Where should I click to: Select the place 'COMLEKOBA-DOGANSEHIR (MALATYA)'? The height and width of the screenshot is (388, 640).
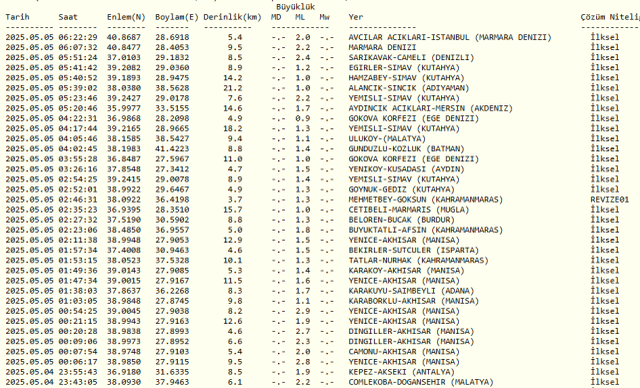click(x=421, y=383)
